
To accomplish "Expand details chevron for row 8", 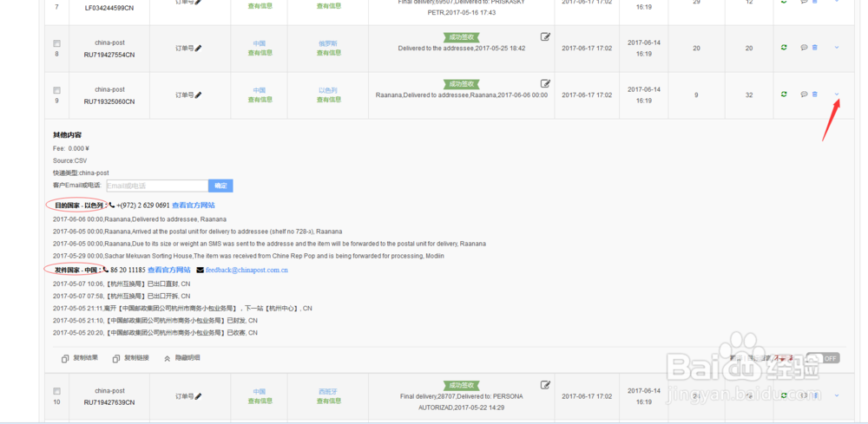I will coord(837,48).
